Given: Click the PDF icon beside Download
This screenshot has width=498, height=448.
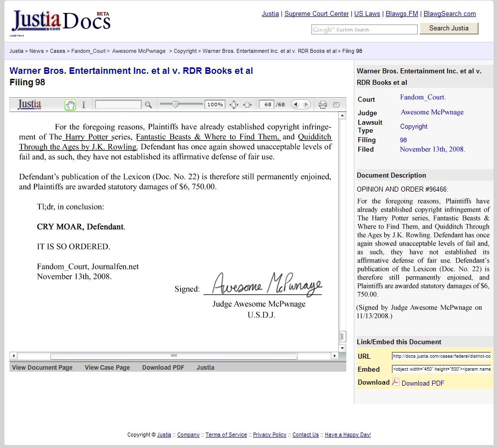Looking at the screenshot, I should click(x=396, y=382).
